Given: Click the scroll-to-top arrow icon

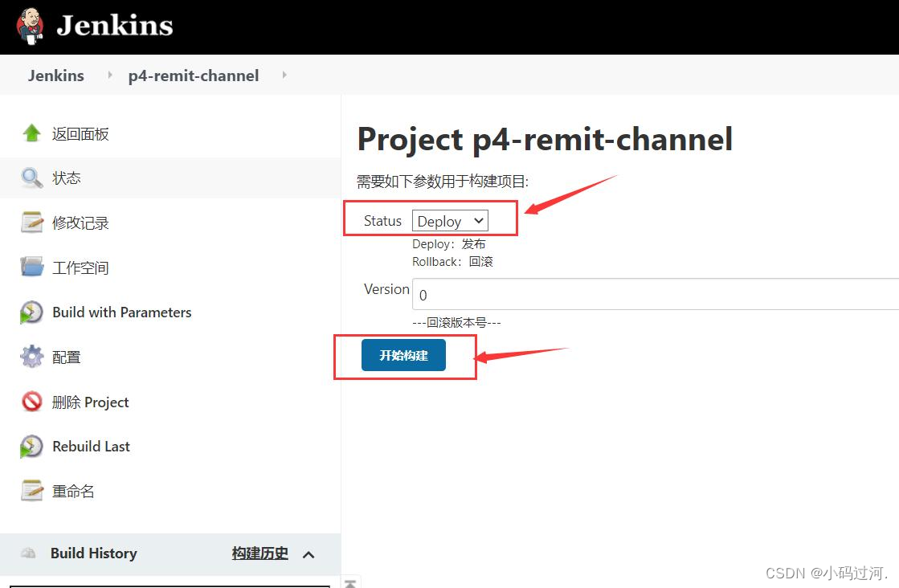Looking at the screenshot, I should [x=350, y=582].
